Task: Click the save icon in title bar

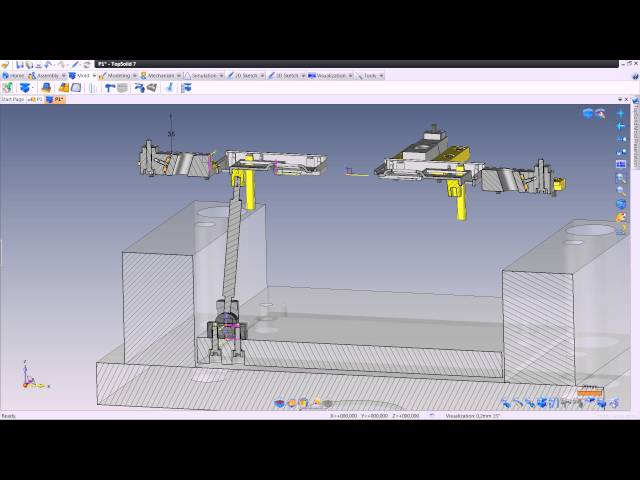Action: [x=19, y=65]
